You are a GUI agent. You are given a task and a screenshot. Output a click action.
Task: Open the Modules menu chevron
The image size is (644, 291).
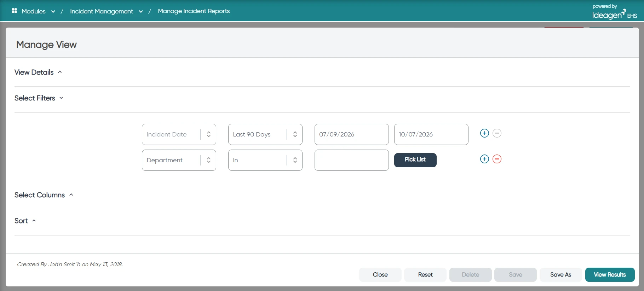[53, 11]
